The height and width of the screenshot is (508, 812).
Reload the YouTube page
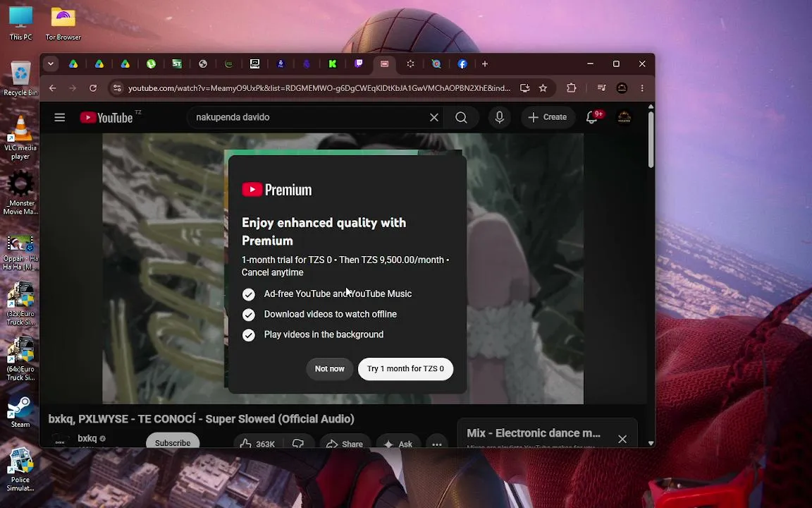tap(93, 88)
